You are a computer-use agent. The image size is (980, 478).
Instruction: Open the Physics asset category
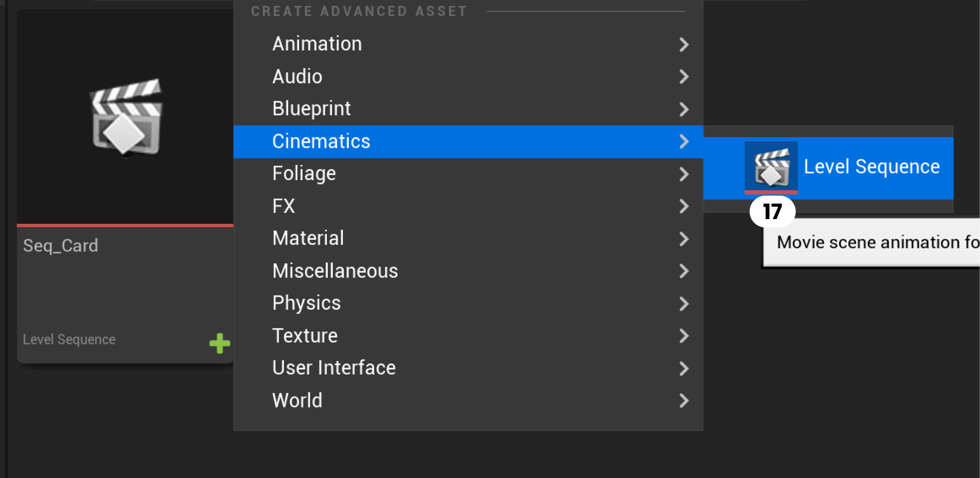306,303
